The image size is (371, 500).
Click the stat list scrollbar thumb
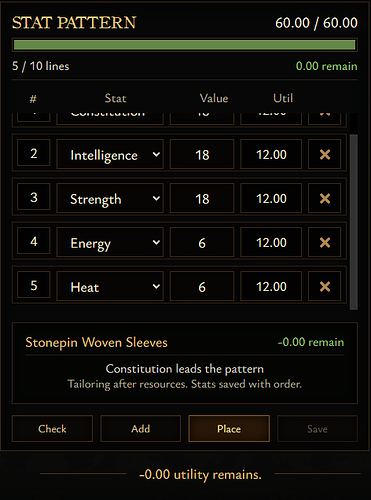(x=354, y=222)
